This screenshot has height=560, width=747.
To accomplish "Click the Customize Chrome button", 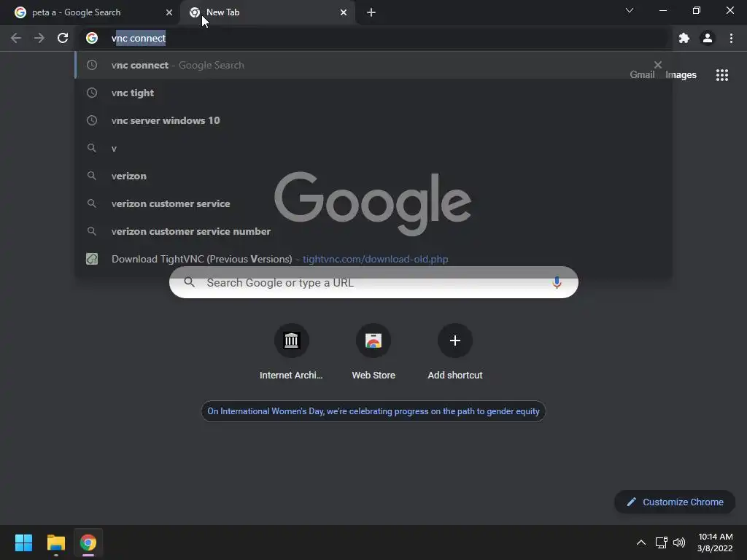I will (675, 502).
